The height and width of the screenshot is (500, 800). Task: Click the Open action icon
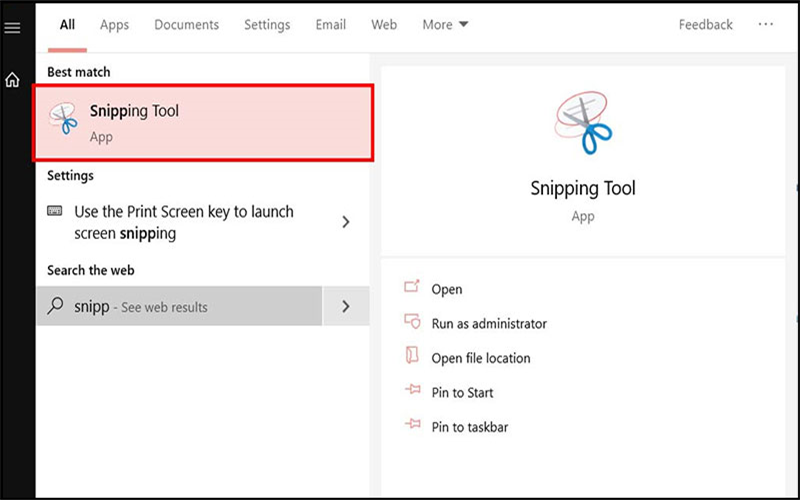tap(412, 286)
